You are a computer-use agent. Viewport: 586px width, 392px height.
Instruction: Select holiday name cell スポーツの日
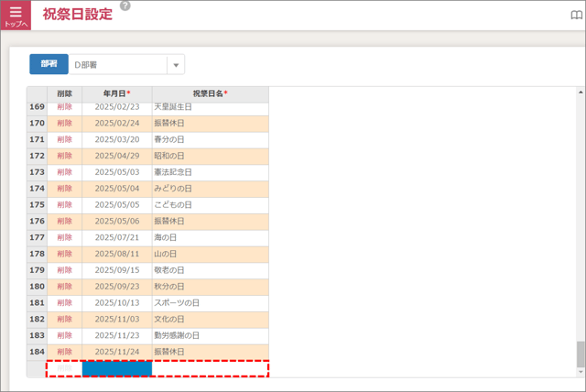[210, 302]
